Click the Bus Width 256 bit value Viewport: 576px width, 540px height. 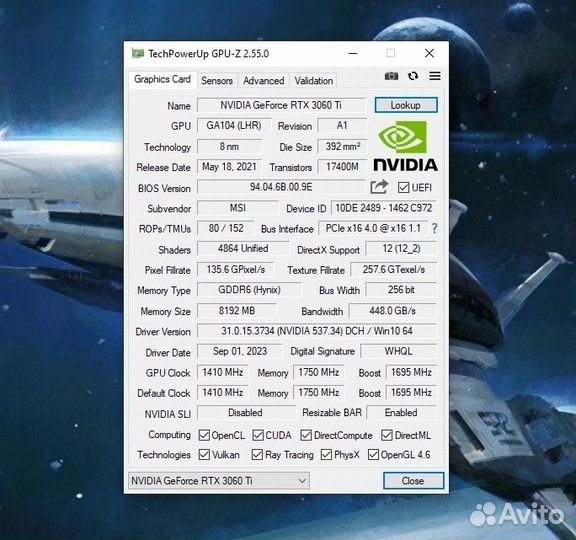[402, 290]
